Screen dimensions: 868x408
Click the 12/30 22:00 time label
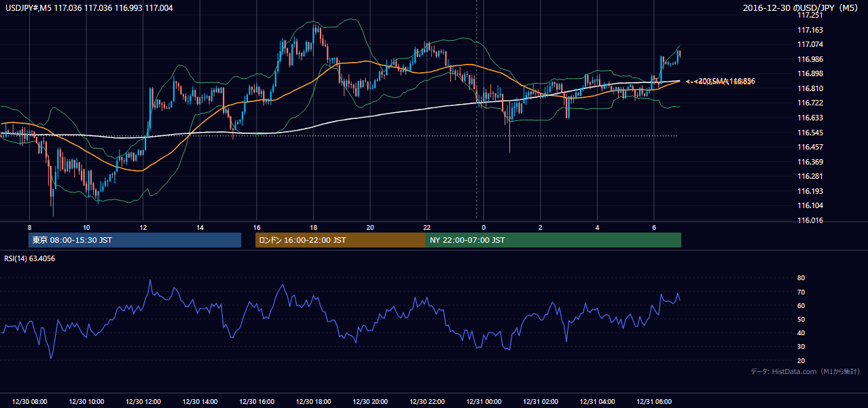coord(427,402)
